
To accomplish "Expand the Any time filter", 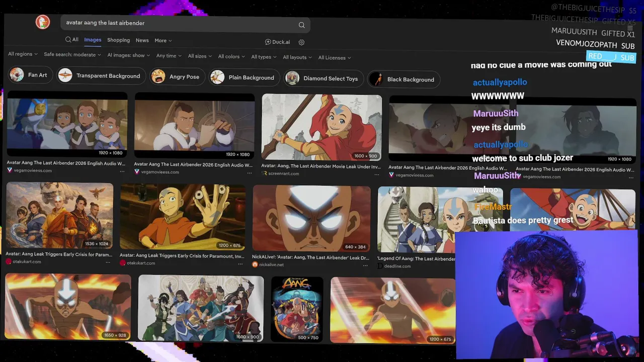I will 169,56.
